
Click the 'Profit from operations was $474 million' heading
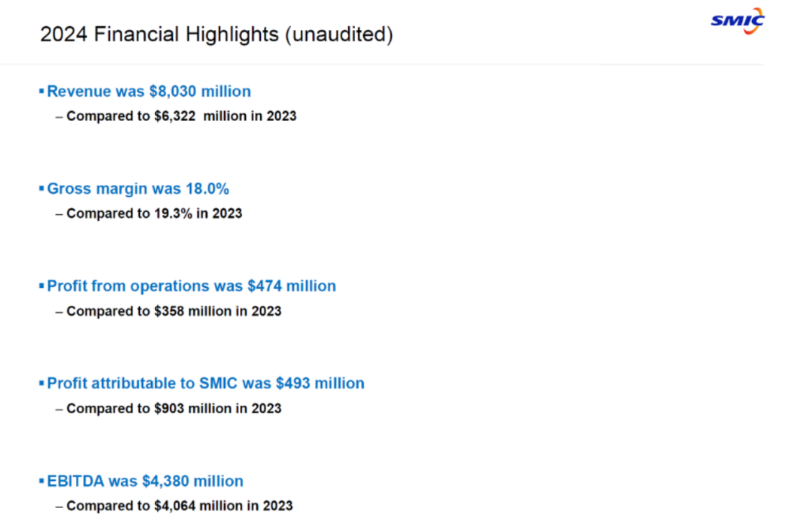pyautogui.click(x=191, y=286)
